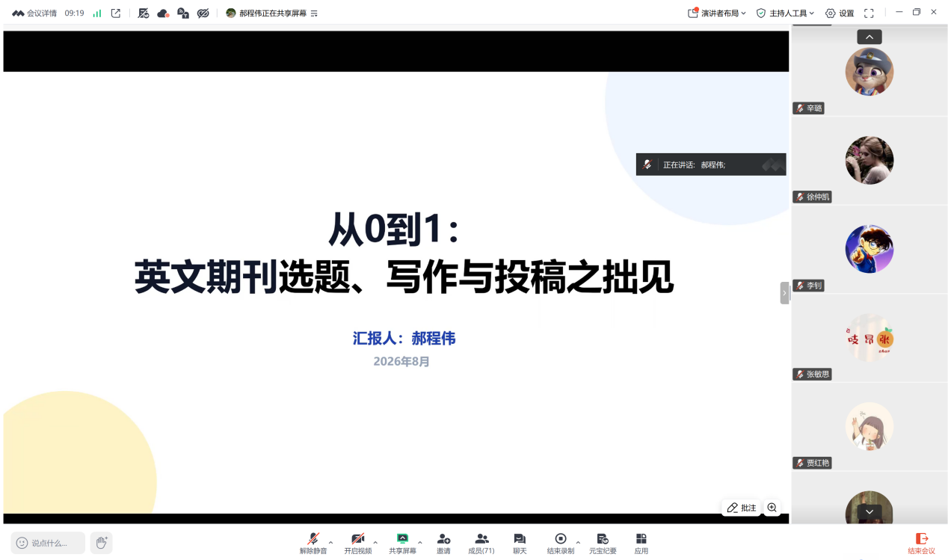This screenshot has height=560, width=948.
Task: Open 成员(71) participants list
Action: tap(481, 544)
